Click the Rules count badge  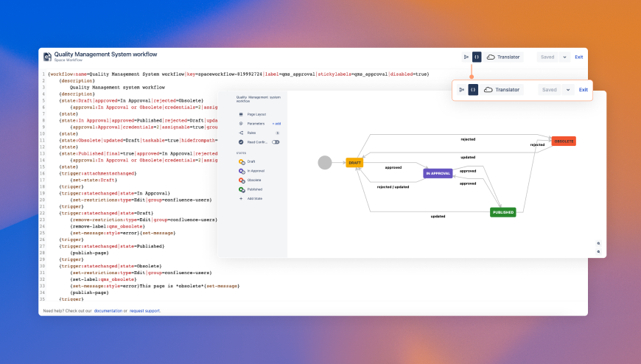278,133
